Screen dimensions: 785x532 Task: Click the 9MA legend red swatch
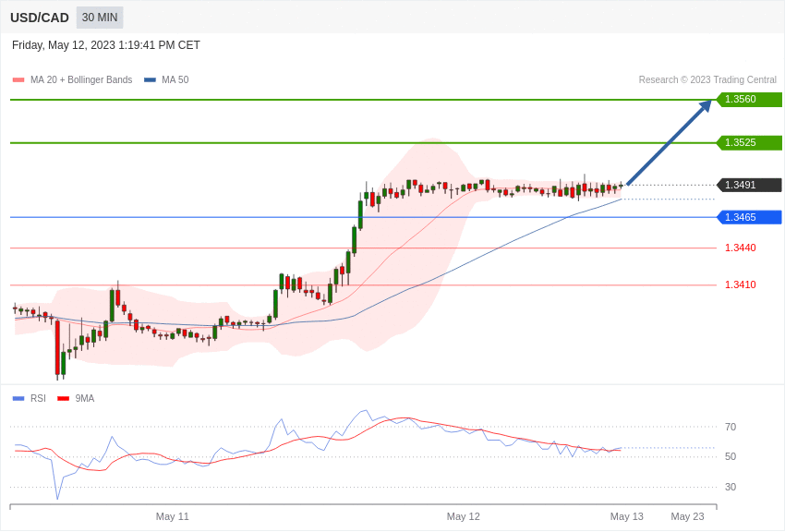click(x=64, y=398)
